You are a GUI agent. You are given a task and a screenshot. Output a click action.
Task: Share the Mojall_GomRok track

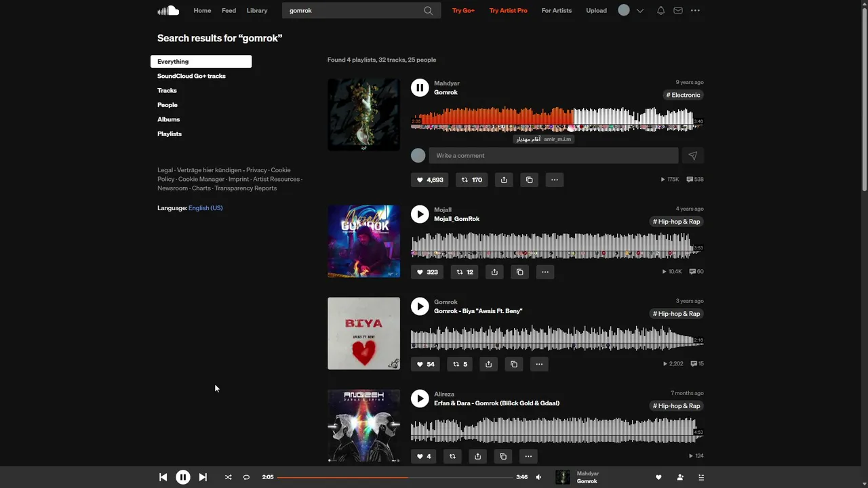[494, 272]
